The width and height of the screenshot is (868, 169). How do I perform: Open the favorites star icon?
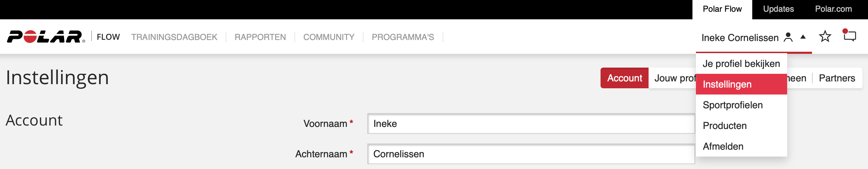point(825,36)
